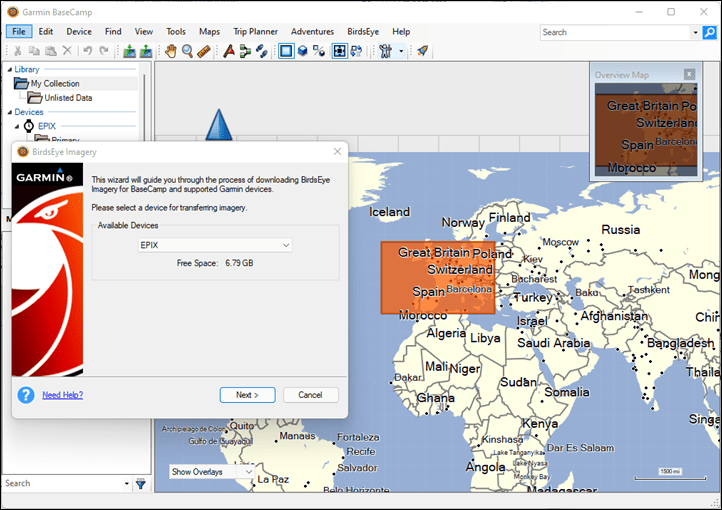The width and height of the screenshot is (722, 510).
Task: Click the Receive from Device icon
Action: click(146, 51)
